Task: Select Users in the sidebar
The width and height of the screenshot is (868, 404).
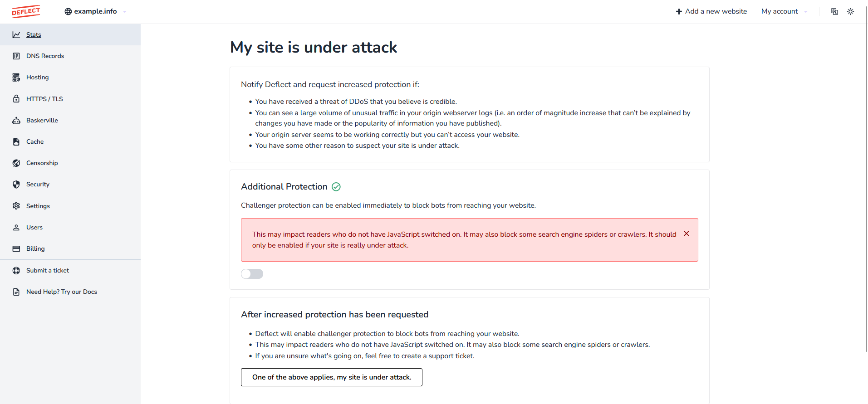Action: [x=34, y=228]
